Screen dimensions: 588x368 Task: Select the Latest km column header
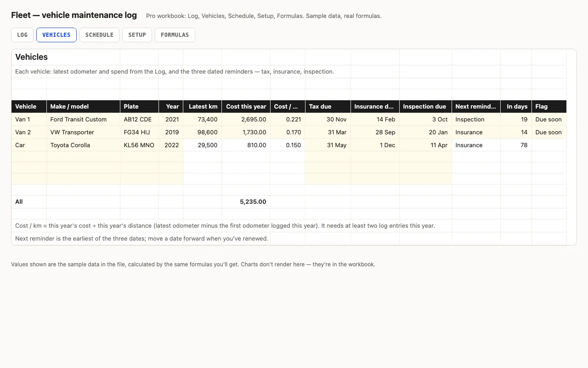pyautogui.click(x=203, y=106)
